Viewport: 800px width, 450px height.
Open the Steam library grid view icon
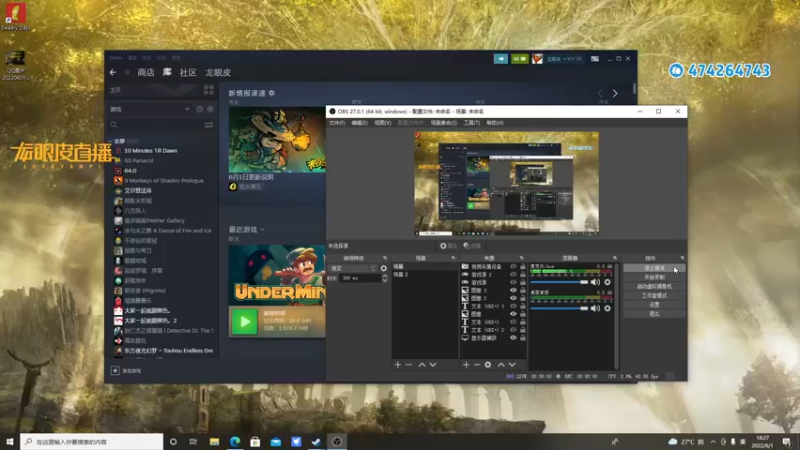209,90
